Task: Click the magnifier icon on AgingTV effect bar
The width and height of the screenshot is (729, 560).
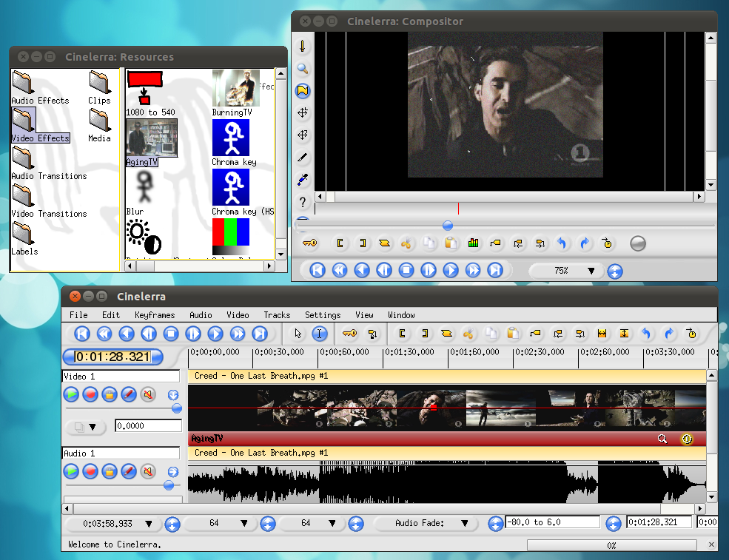Action: coord(662,439)
